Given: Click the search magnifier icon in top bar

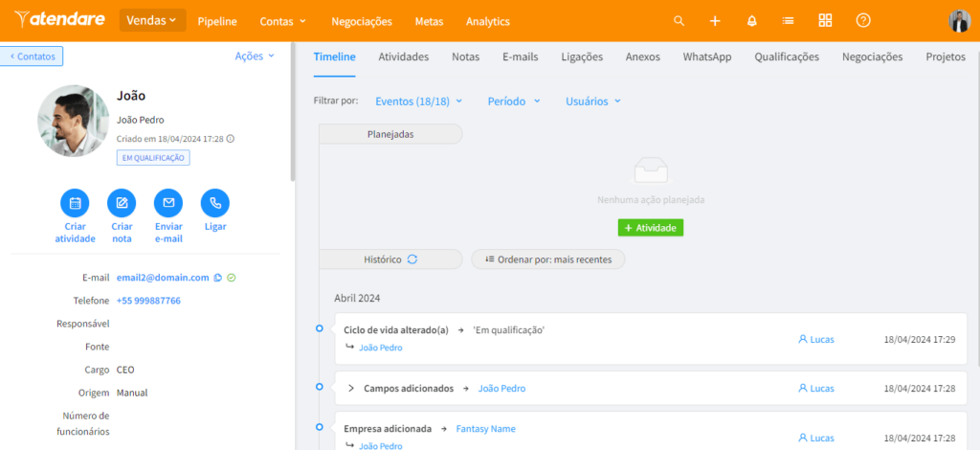Looking at the screenshot, I should tap(679, 21).
